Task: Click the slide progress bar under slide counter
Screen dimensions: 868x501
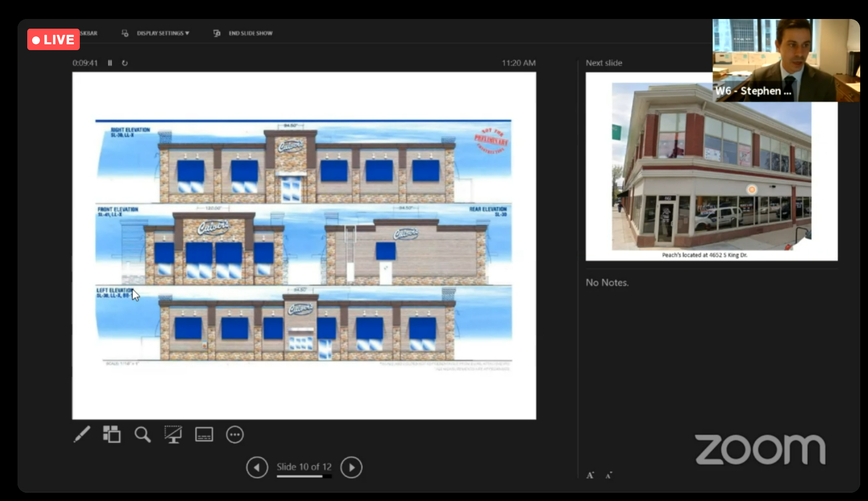Action: coord(304,476)
